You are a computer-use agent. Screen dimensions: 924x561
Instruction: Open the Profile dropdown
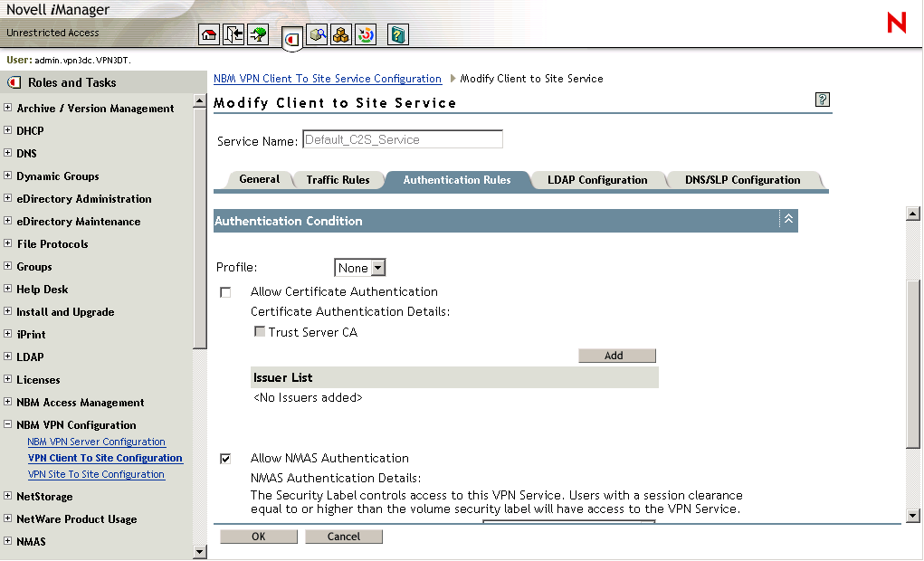click(x=360, y=268)
